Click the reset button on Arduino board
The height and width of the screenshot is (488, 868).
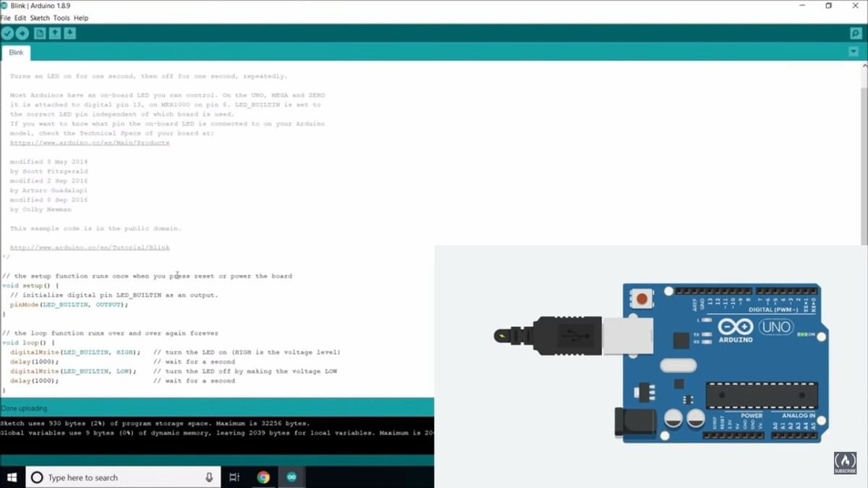[x=641, y=299]
